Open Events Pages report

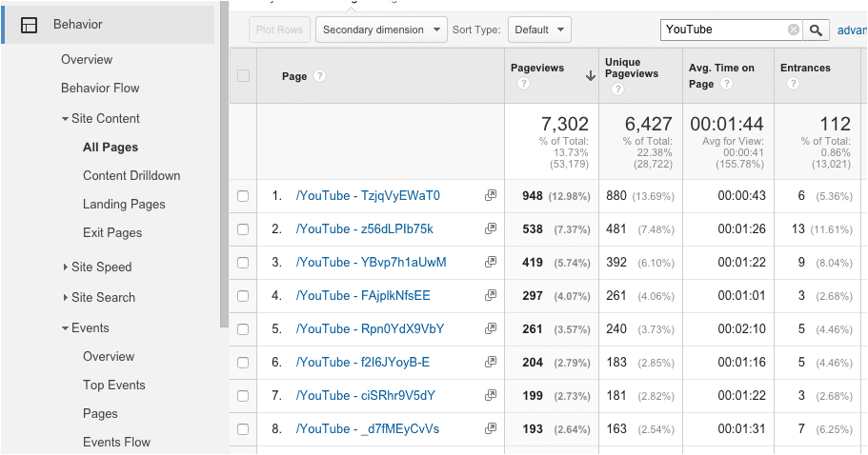click(100, 414)
